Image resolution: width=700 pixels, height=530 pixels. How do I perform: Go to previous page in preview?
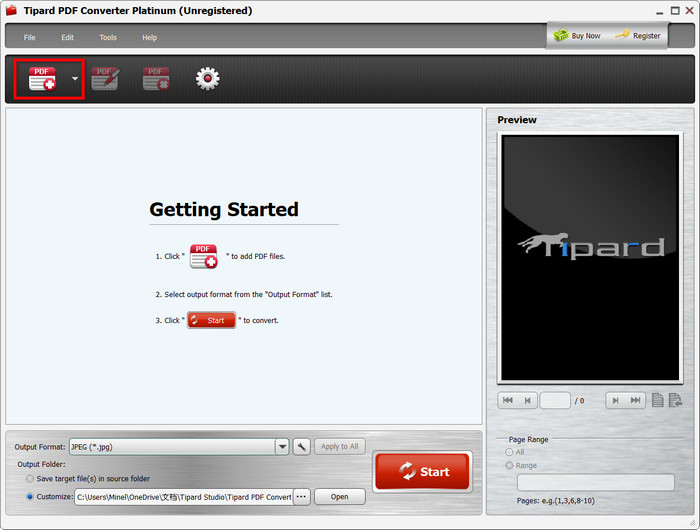[x=527, y=400]
